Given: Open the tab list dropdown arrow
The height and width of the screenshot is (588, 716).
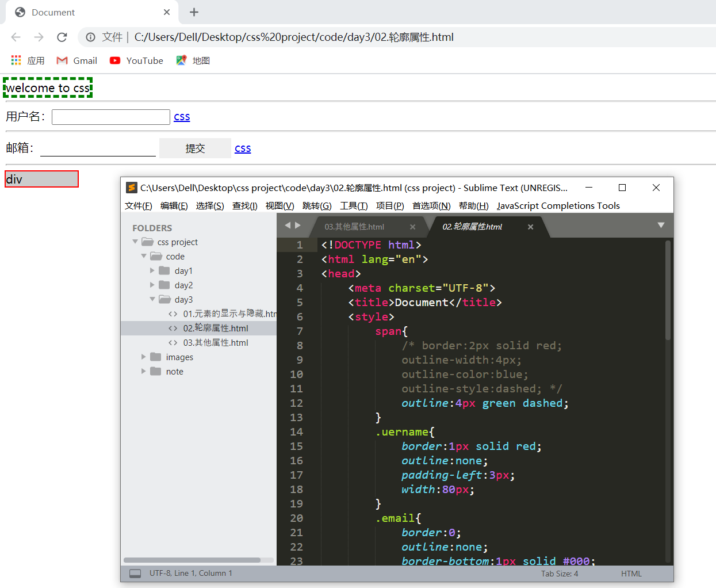Looking at the screenshot, I should [661, 226].
